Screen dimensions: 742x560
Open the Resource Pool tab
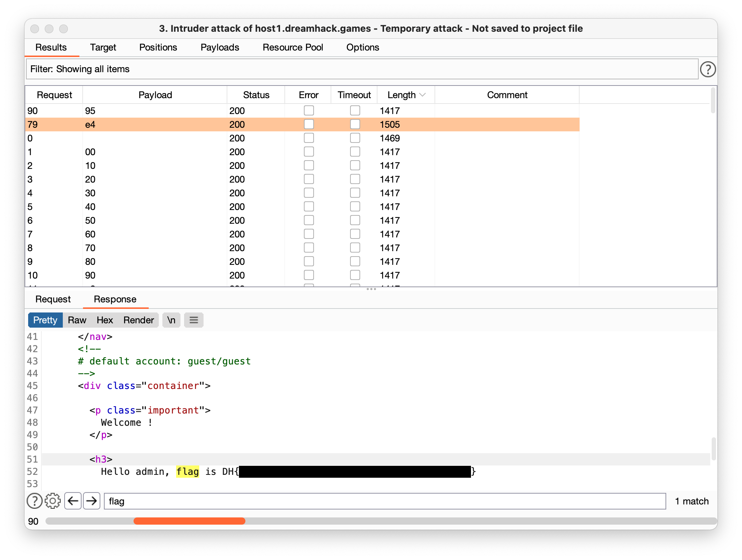pos(293,47)
